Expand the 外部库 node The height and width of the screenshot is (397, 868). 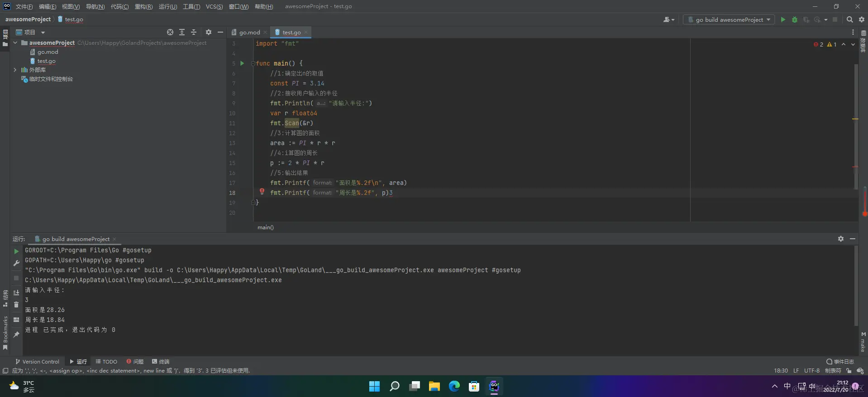point(15,70)
